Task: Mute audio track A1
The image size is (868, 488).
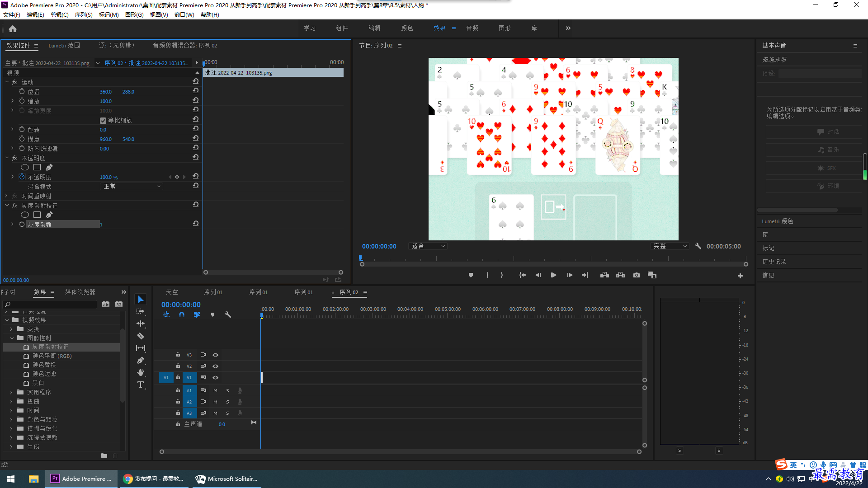Action: [x=216, y=390]
